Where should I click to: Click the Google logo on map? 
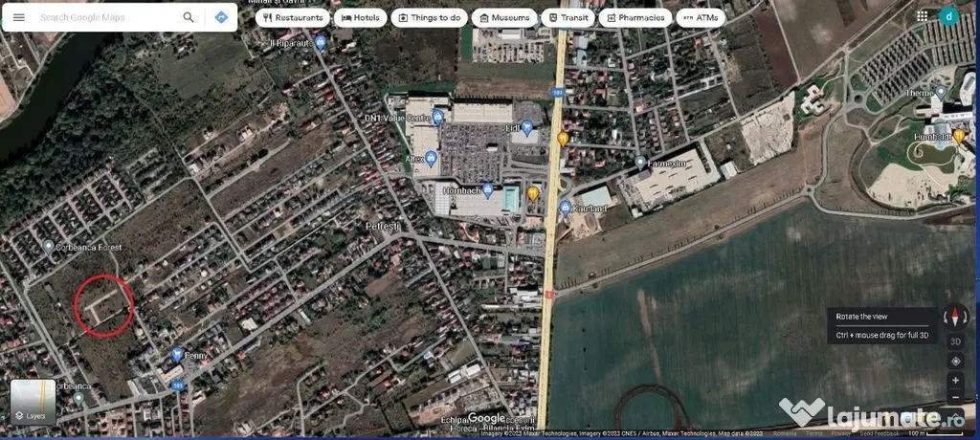tap(487, 417)
